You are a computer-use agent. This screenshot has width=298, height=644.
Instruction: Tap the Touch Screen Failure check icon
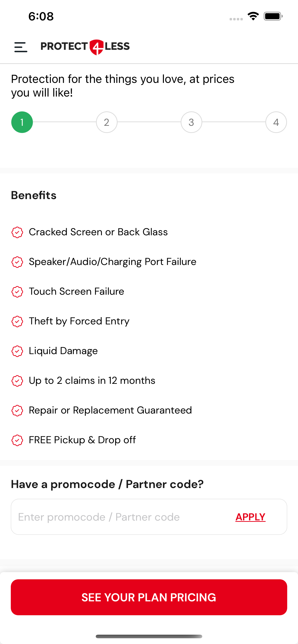point(17,292)
